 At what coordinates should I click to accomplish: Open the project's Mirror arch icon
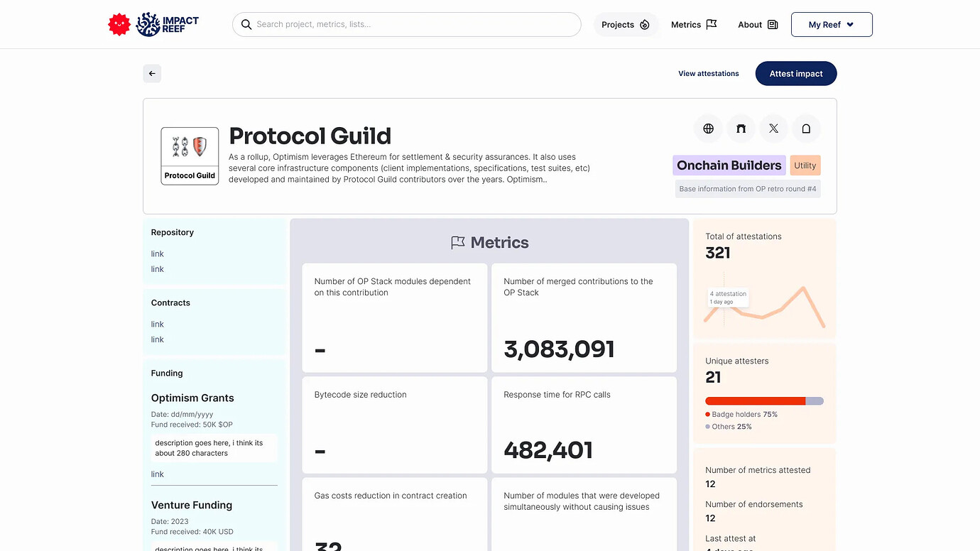tap(741, 129)
